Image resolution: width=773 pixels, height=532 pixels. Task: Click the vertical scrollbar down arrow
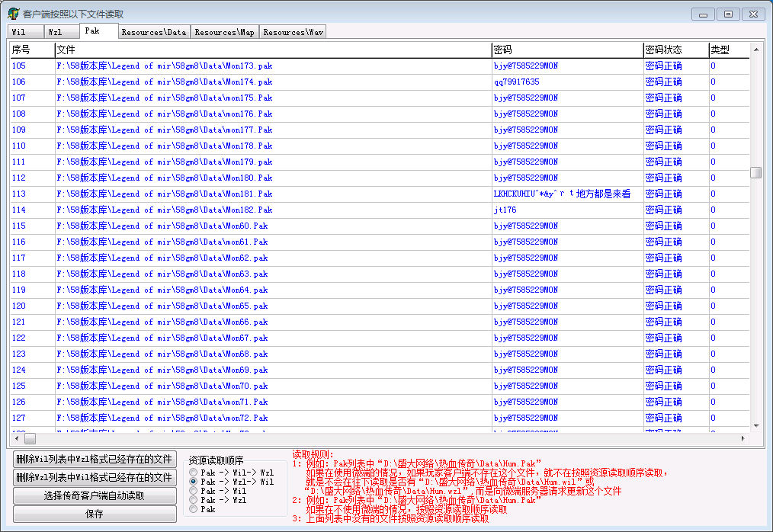pos(756,426)
